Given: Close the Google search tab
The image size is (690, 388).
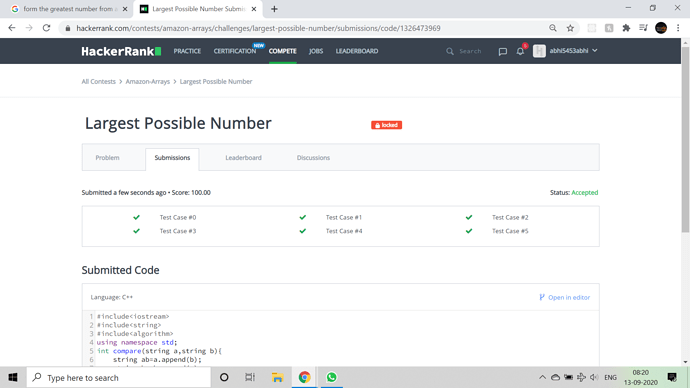Looking at the screenshot, I should tap(125, 9).
